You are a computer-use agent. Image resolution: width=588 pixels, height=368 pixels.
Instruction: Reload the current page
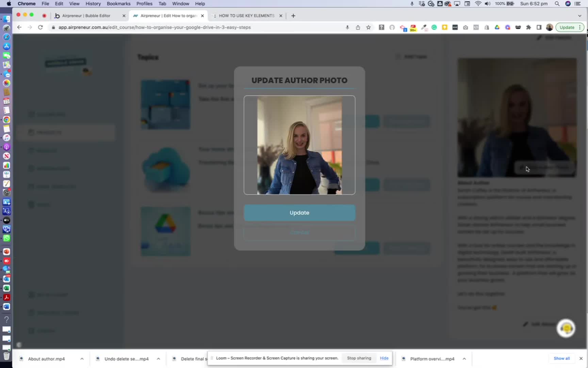pos(40,27)
